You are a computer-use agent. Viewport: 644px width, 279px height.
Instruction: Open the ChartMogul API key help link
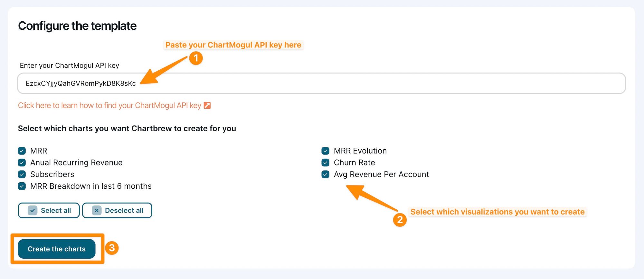tap(111, 105)
